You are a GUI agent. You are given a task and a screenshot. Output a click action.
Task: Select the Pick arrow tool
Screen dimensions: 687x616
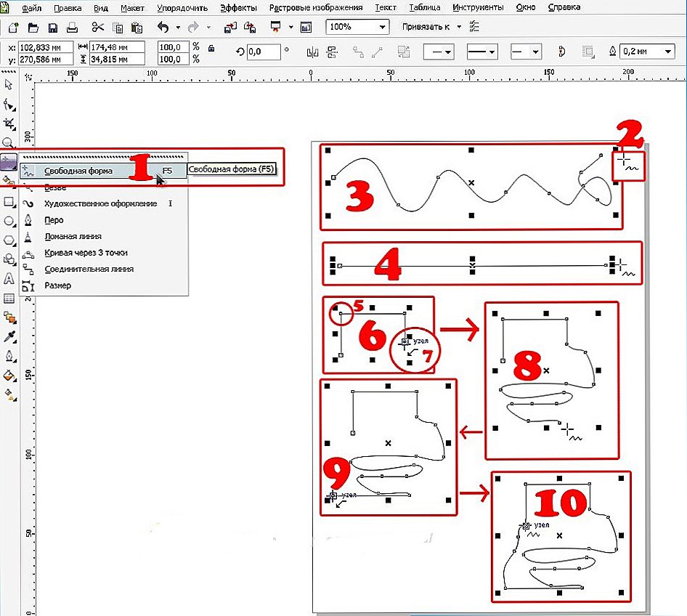pos(8,84)
